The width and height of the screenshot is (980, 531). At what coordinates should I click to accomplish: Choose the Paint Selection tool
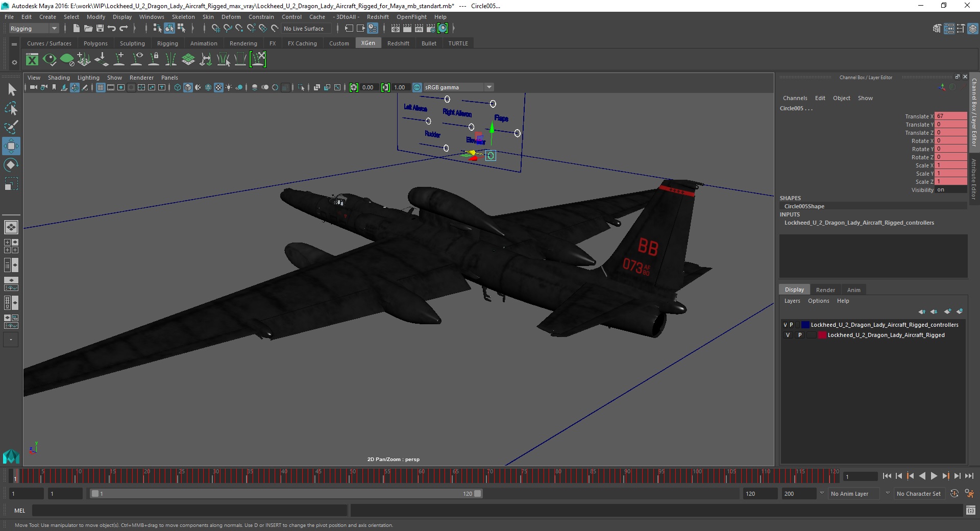11,127
